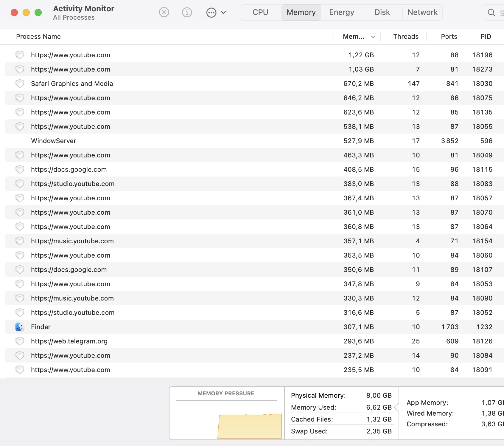
Task: Click the stop process X icon
Action: 164,13
